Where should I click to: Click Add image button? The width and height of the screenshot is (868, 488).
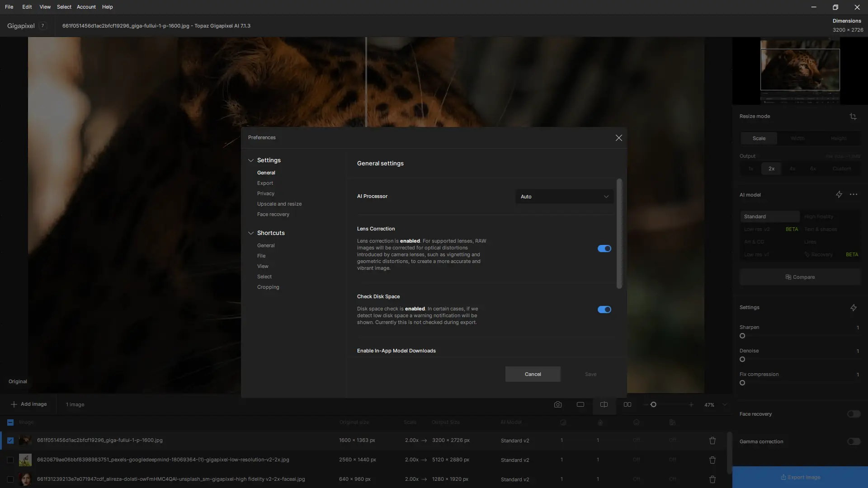tap(29, 404)
